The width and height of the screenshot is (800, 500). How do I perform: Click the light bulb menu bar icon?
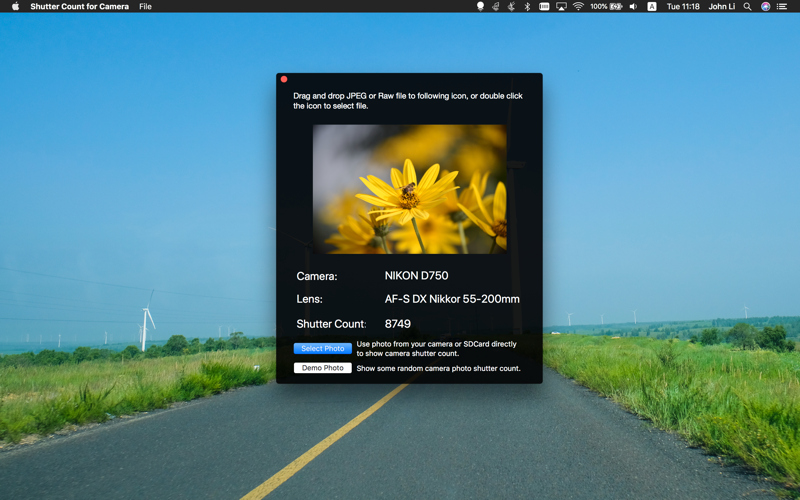coord(480,7)
